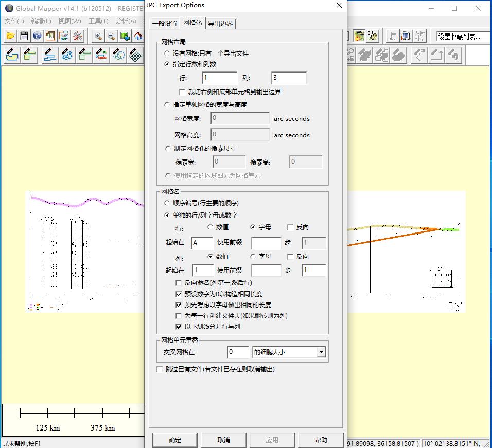The height and width of the screenshot is (448, 492).
Task: Check the create folder for each row option
Action: [x=179, y=316]
